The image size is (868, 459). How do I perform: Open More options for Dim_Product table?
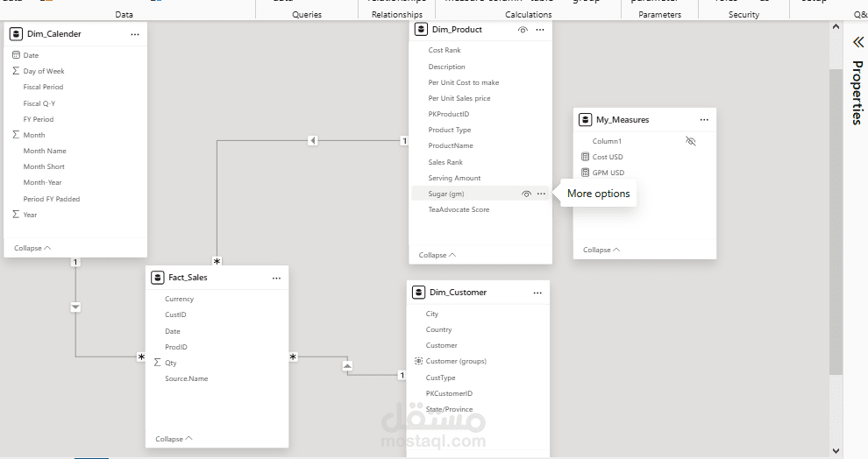pyautogui.click(x=540, y=30)
